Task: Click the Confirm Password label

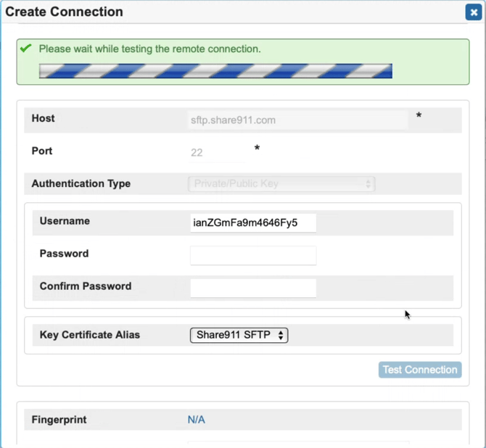Action: point(86,286)
